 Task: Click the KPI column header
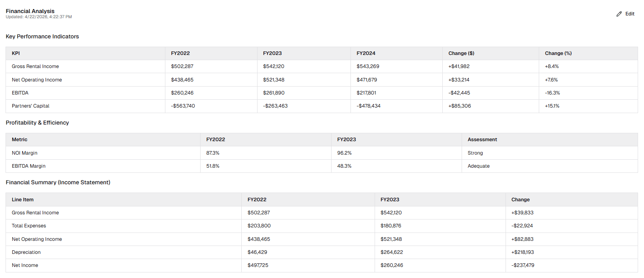point(16,53)
